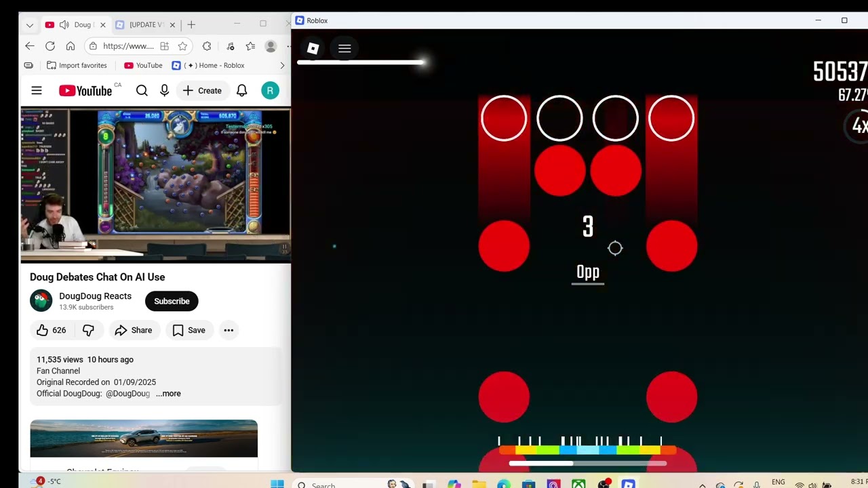Expand description with ...more
Screen dimensions: 868x488
pos(168,394)
